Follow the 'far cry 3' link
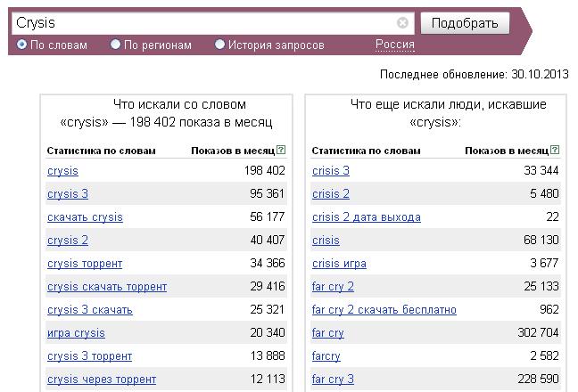The height and width of the screenshot is (392, 578). [x=333, y=380]
